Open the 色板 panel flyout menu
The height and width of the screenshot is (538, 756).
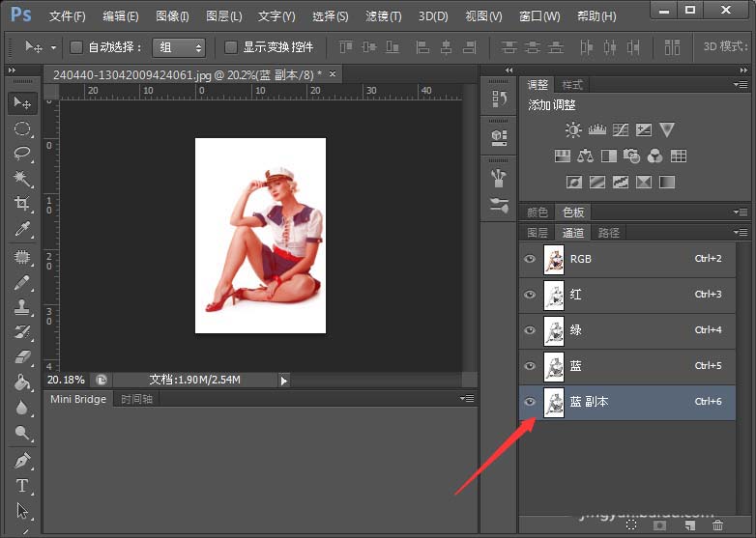741,212
